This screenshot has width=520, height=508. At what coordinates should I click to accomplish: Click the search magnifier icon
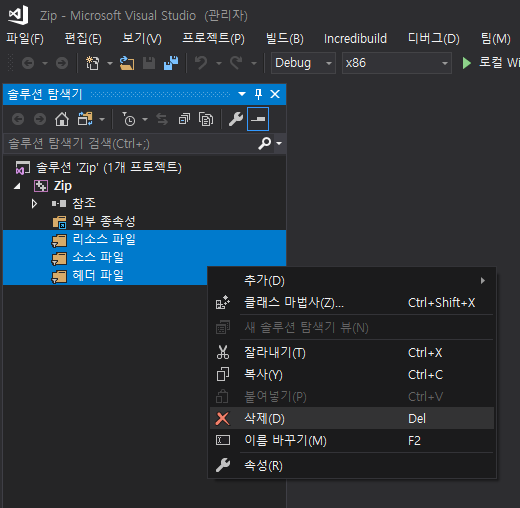coord(265,144)
